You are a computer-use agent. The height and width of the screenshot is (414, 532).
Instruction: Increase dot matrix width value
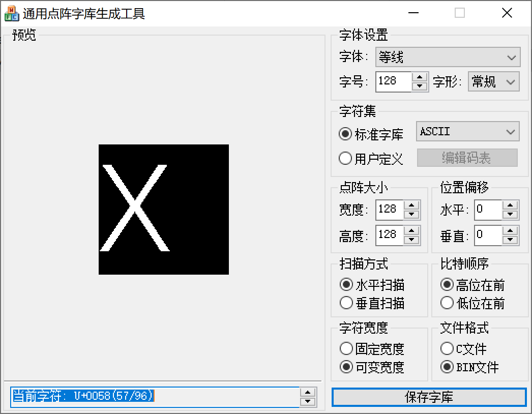[412, 205]
